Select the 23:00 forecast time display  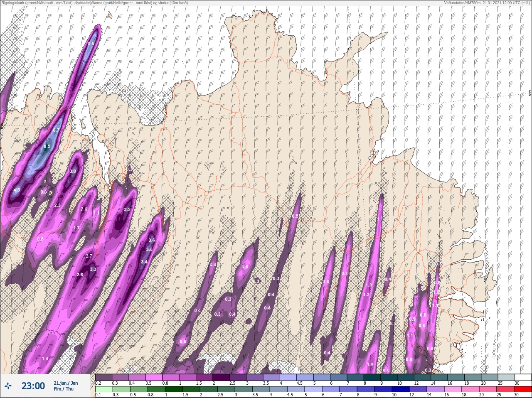(33, 386)
